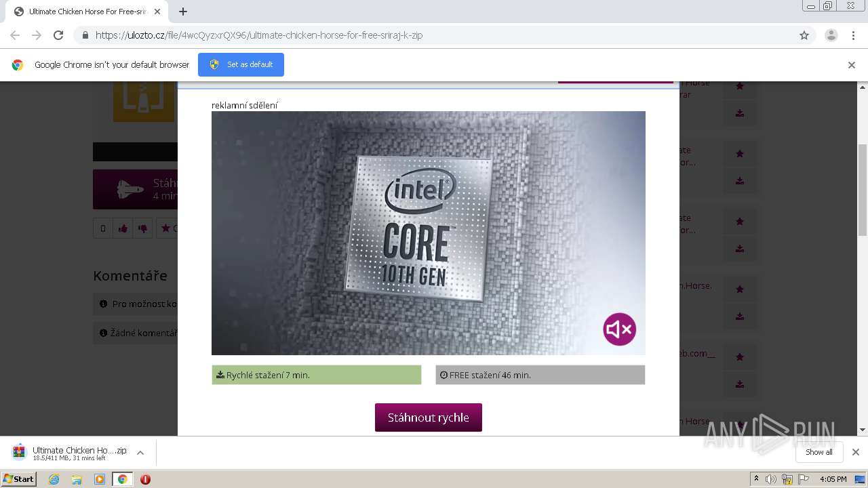Click Set as default button

click(x=241, y=64)
